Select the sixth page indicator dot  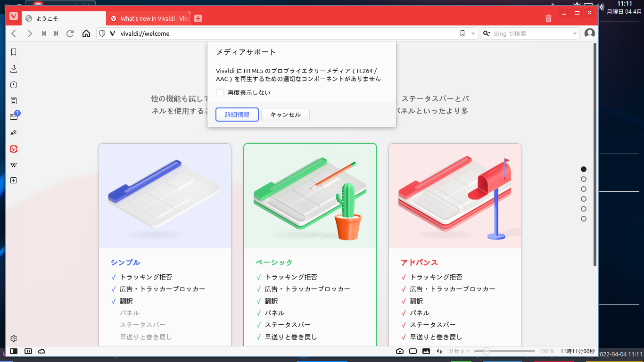584,219
